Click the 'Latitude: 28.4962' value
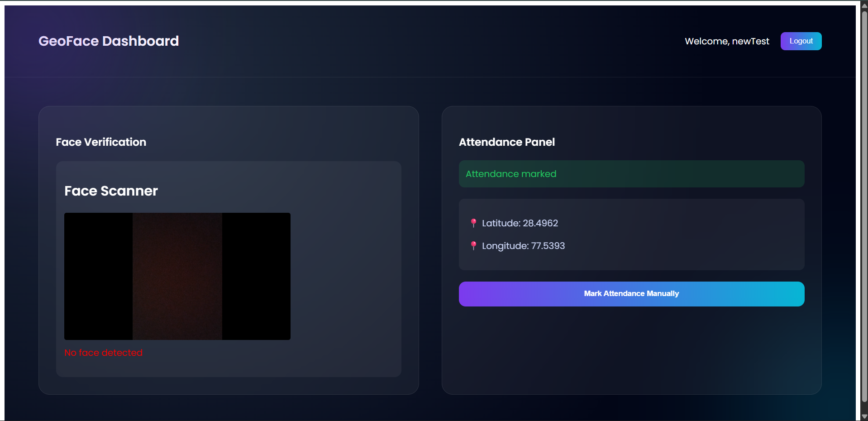The height and width of the screenshot is (421, 868). tap(520, 223)
